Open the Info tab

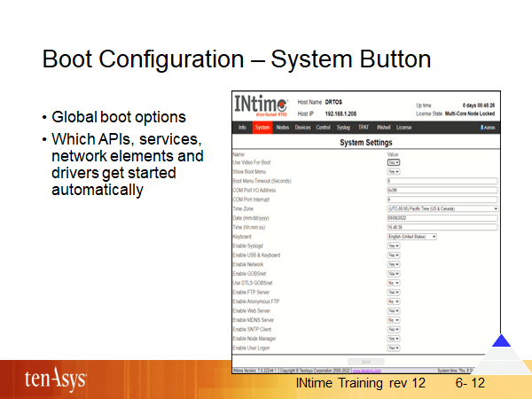coord(242,128)
